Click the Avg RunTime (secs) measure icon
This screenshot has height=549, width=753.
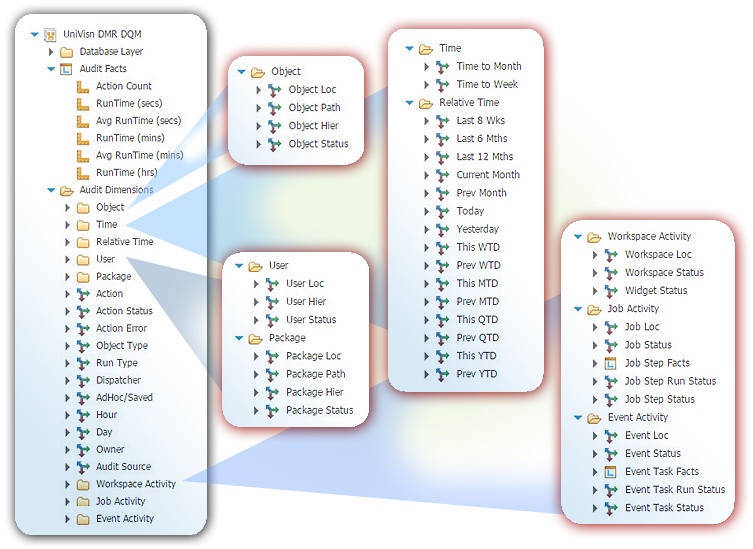point(83,121)
